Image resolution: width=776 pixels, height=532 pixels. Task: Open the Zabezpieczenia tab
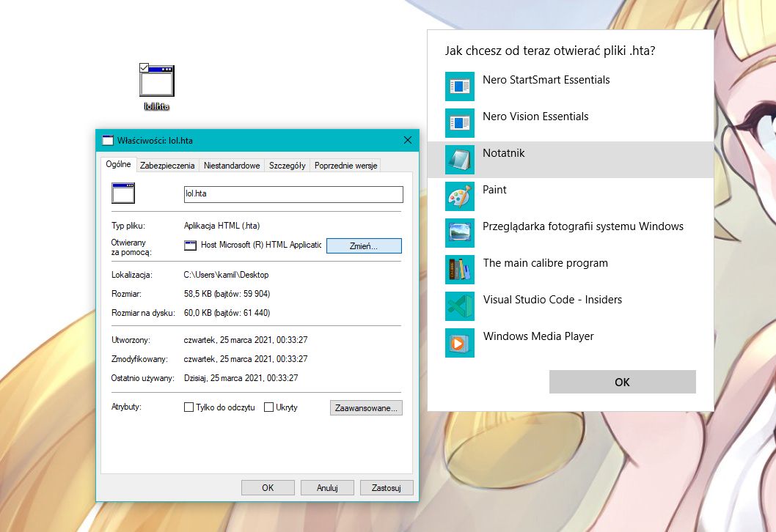click(167, 166)
